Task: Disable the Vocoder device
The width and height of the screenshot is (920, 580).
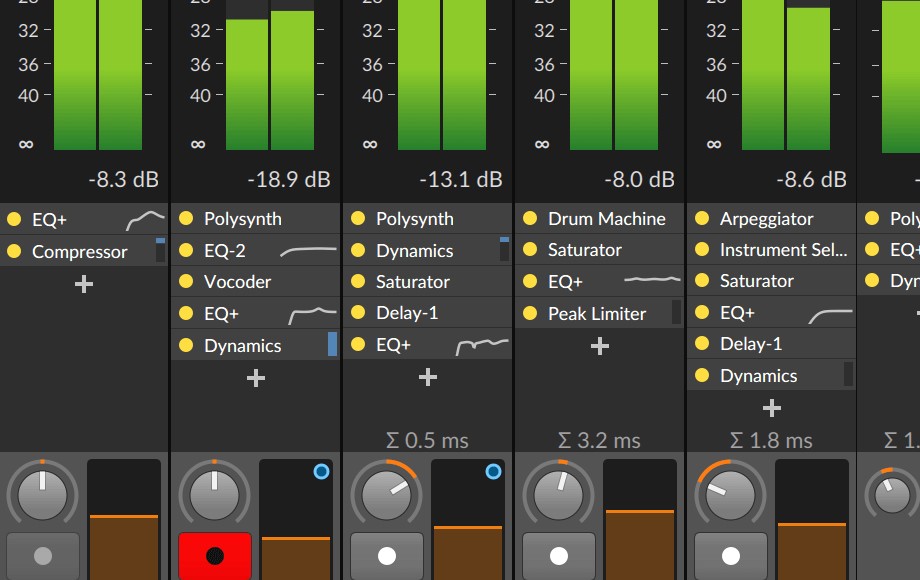Action: 185,282
